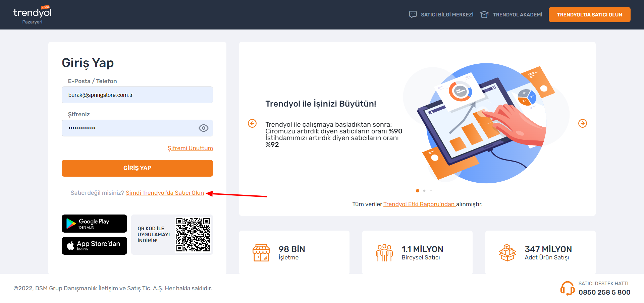Click the QR KOD İLE UYGULAMAYI İNDİRİN text
The height and width of the screenshot is (303, 644).
tap(154, 235)
